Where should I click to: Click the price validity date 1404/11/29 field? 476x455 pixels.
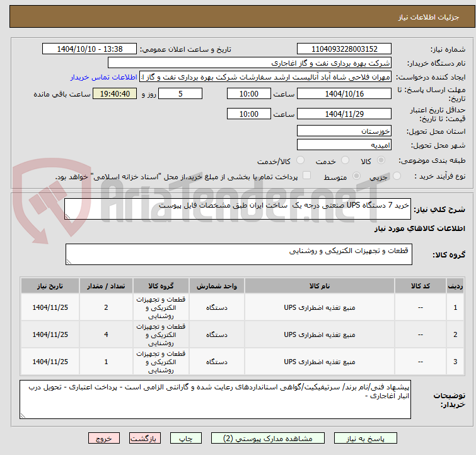tap(344, 114)
